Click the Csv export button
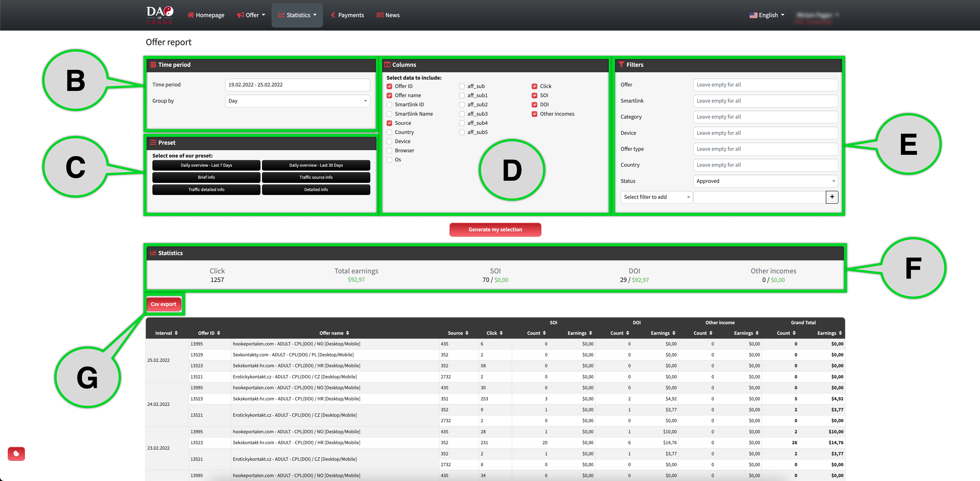This screenshot has width=980, height=481. tap(164, 304)
